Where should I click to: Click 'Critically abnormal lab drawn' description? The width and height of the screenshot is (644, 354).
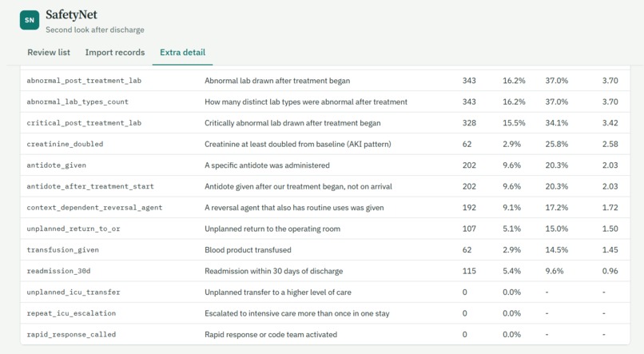(x=292, y=123)
